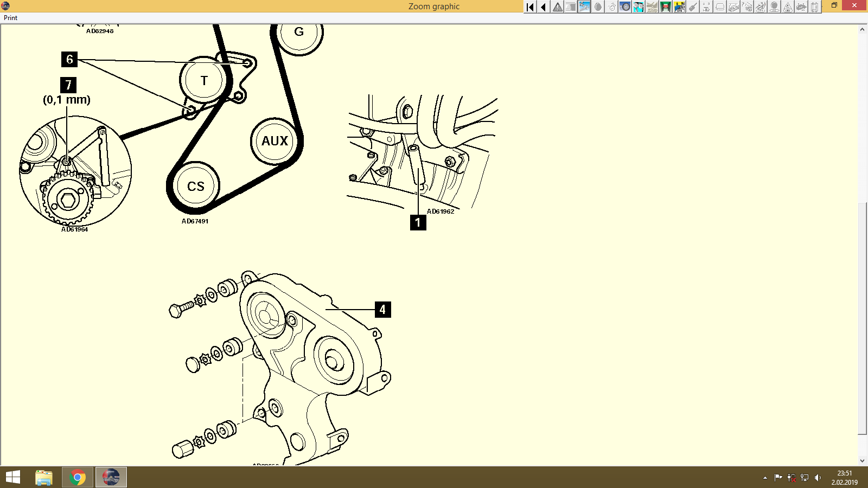Screen dimensions: 868x488
Task: Click the green car lift icon
Action: coord(666,7)
